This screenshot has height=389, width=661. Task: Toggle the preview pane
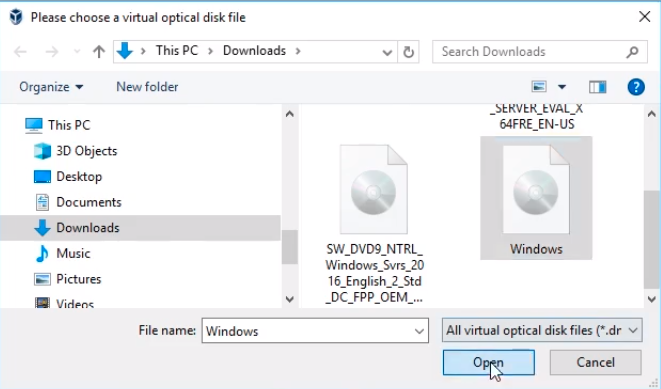coord(597,87)
